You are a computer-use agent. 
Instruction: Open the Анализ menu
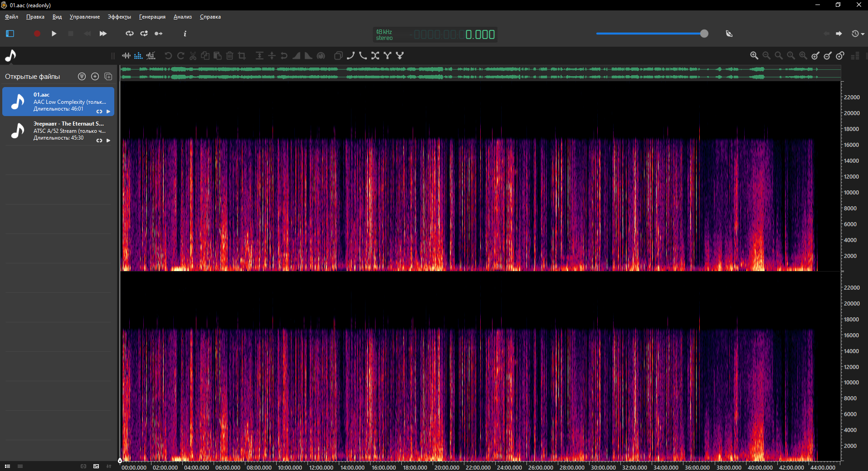[x=182, y=17]
